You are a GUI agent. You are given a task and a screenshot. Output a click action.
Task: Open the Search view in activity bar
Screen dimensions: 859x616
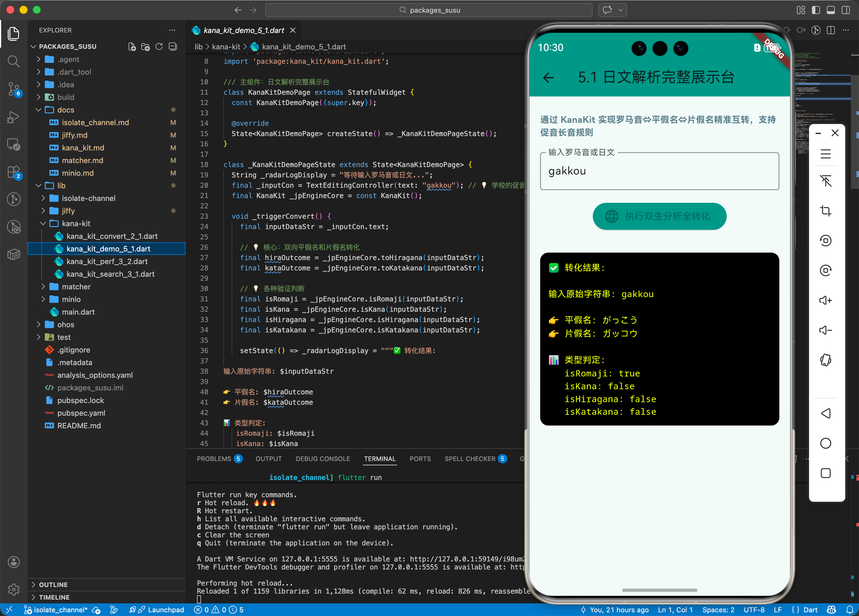tap(13, 61)
